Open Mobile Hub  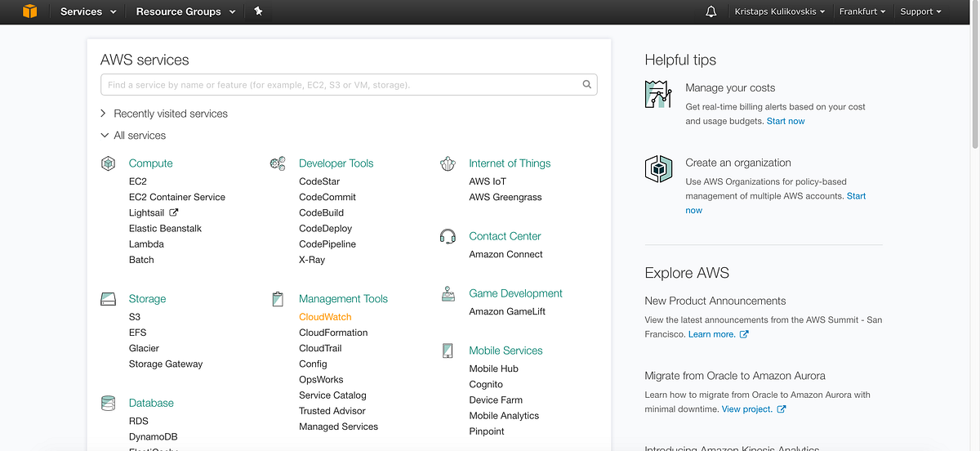tap(493, 368)
